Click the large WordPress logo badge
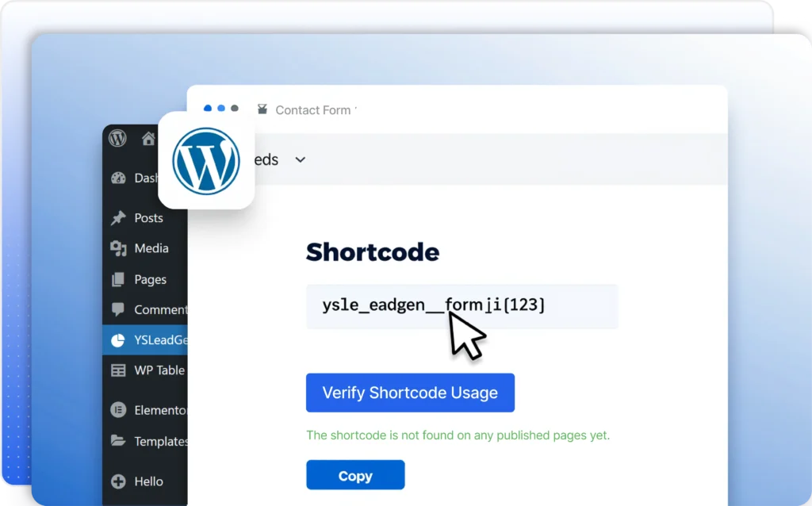Screen dimensions: 812x506 [x=206, y=161]
